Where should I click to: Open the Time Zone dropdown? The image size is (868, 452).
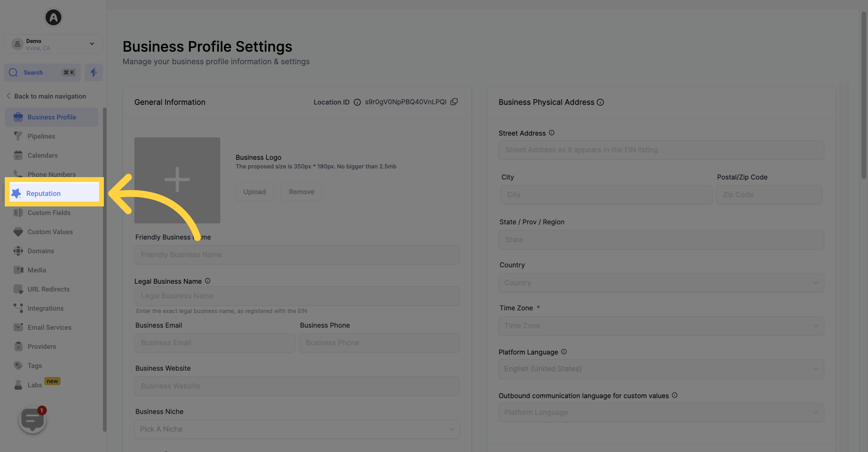(661, 325)
